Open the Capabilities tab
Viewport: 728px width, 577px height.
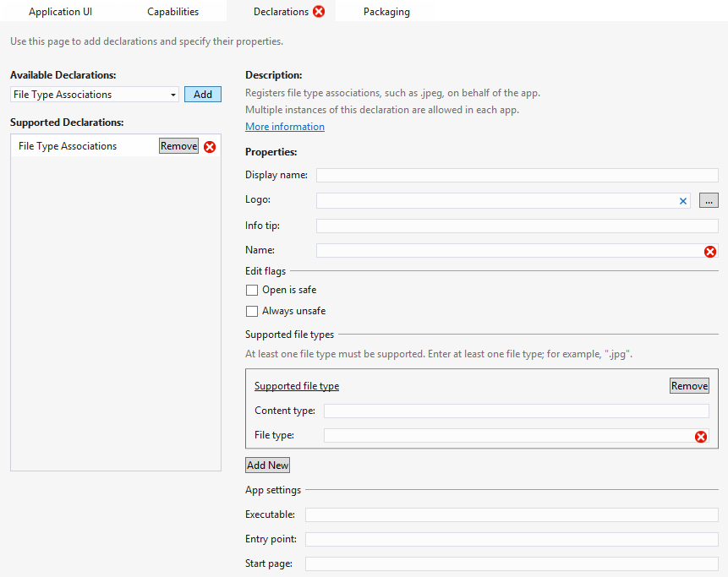click(172, 12)
